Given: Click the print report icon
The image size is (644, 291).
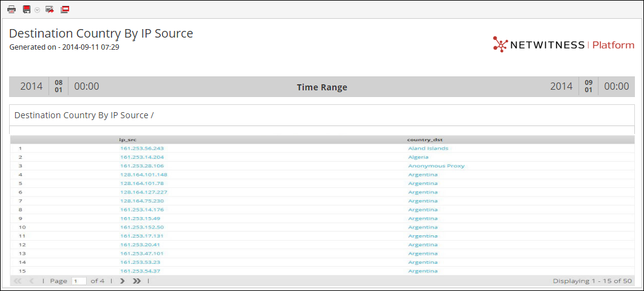Looking at the screenshot, I should [x=12, y=10].
